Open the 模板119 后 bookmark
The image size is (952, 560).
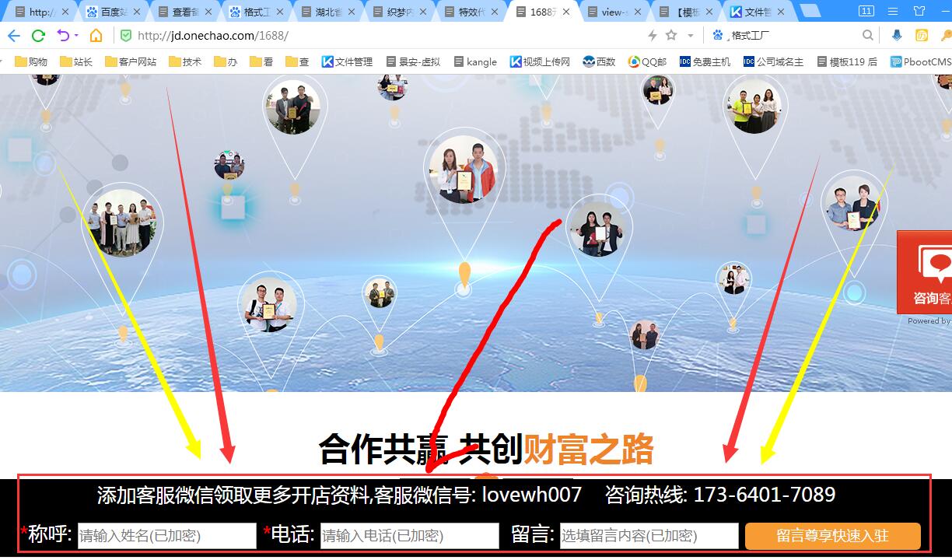[x=847, y=61]
